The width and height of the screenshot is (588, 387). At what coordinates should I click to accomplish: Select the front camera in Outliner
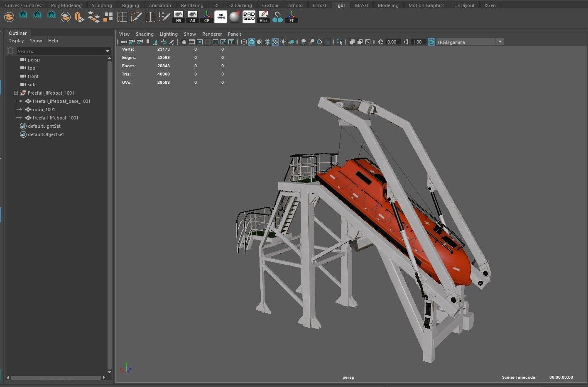coord(33,76)
